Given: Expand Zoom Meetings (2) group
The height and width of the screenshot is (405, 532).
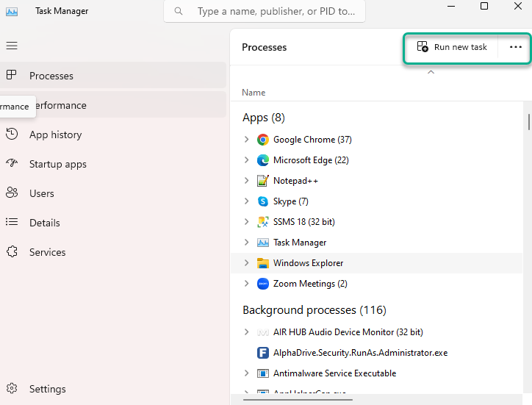Looking at the screenshot, I should tap(247, 284).
